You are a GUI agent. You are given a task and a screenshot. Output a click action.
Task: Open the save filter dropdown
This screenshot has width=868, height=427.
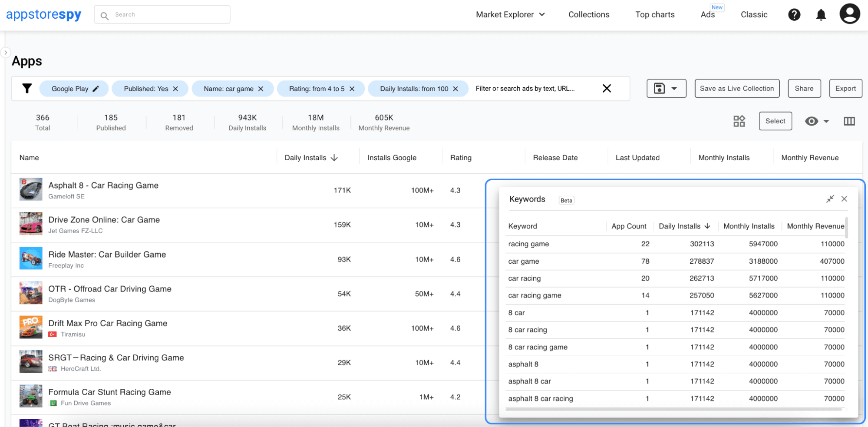point(666,89)
